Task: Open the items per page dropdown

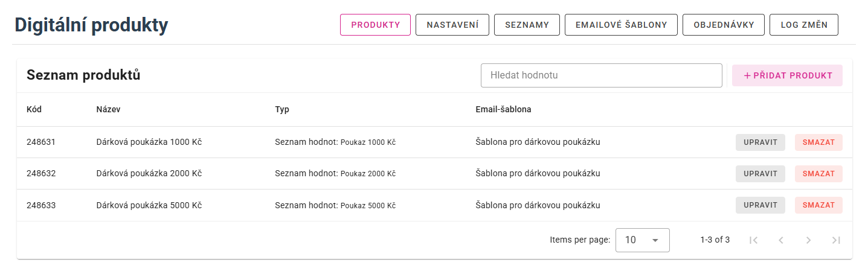Action: [642, 240]
